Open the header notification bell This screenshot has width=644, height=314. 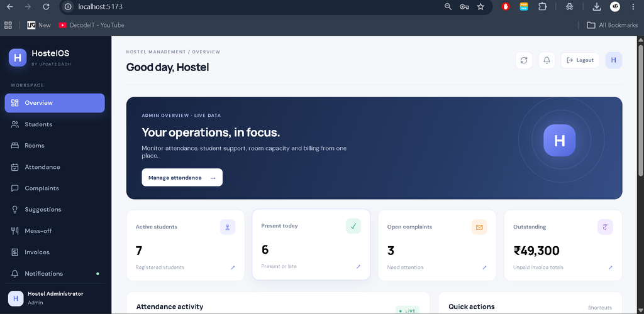click(547, 60)
